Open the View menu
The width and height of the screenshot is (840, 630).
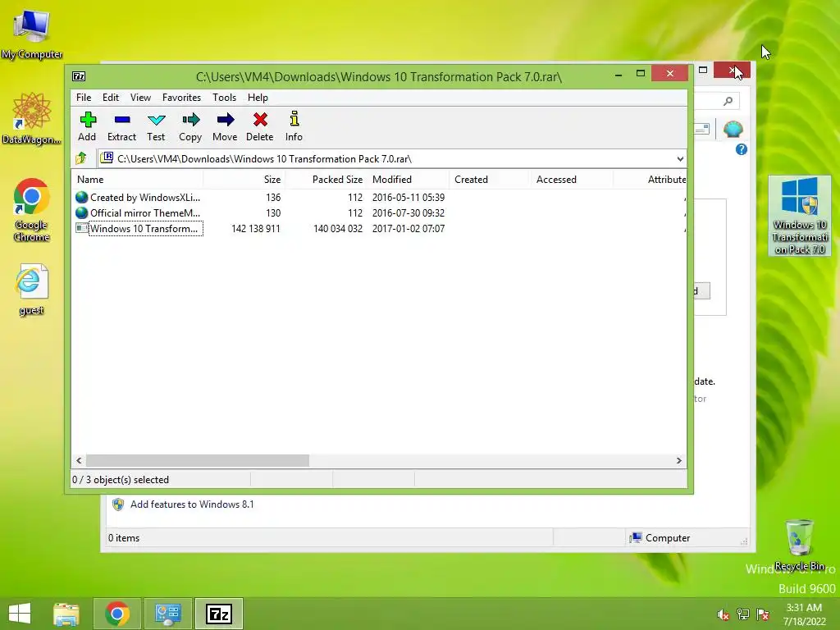point(140,98)
